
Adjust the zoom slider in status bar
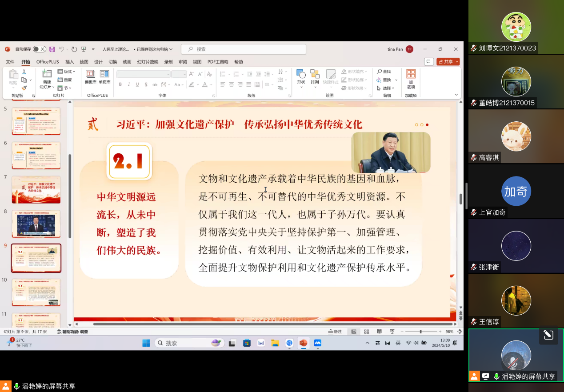[421, 332]
